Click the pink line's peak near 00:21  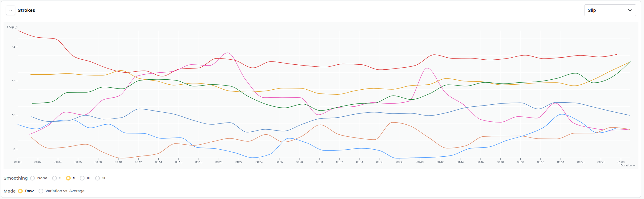228,53
